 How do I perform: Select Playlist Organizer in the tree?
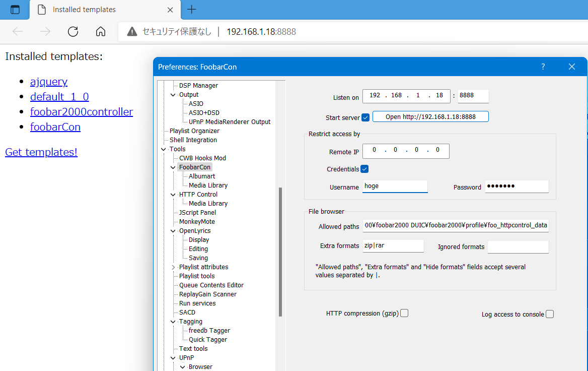pyautogui.click(x=194, y=131)
